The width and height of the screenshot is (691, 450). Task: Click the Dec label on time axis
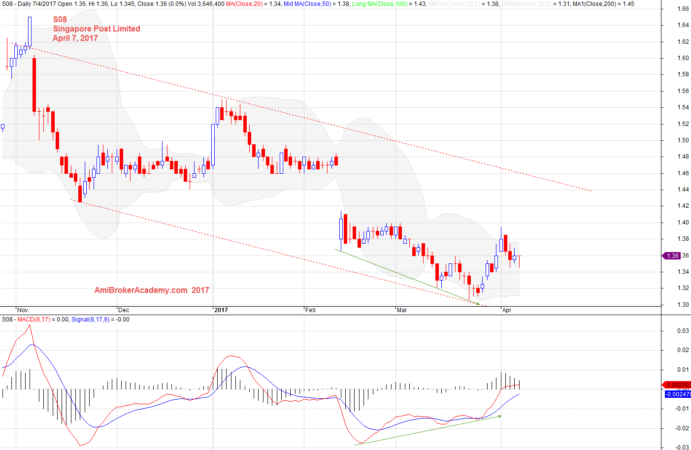click(123, 310)
